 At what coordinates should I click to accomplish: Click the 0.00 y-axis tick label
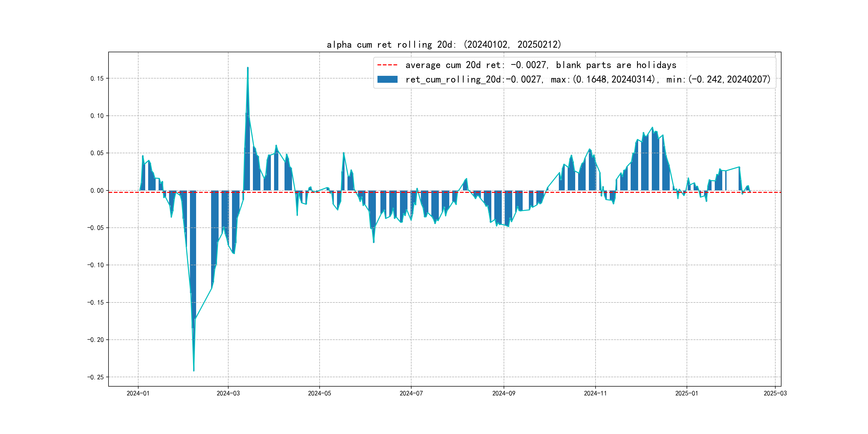tap(97, 190)
